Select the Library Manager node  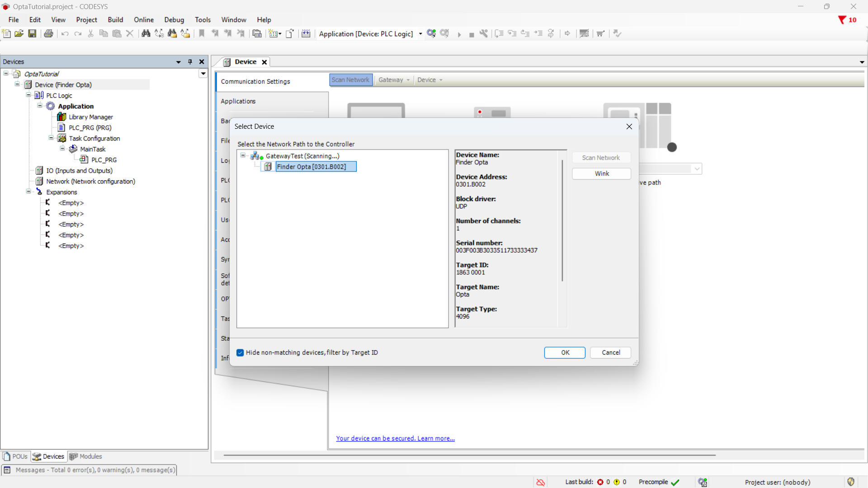(90, 117)
